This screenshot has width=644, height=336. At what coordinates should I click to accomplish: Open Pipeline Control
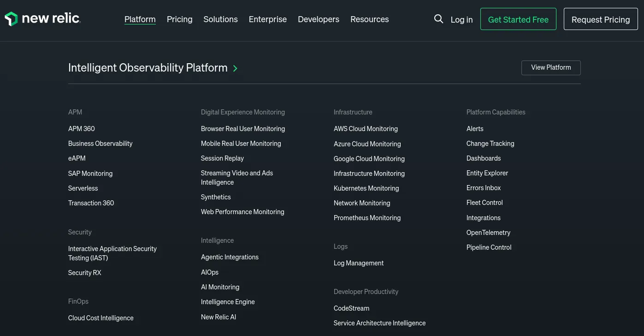click(x=489, y=247)
